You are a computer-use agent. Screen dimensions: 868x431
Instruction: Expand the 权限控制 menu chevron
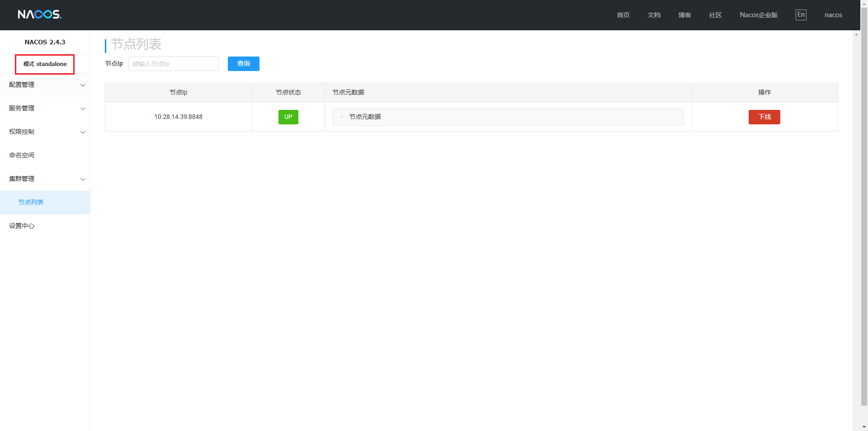[x=83, y=132]
